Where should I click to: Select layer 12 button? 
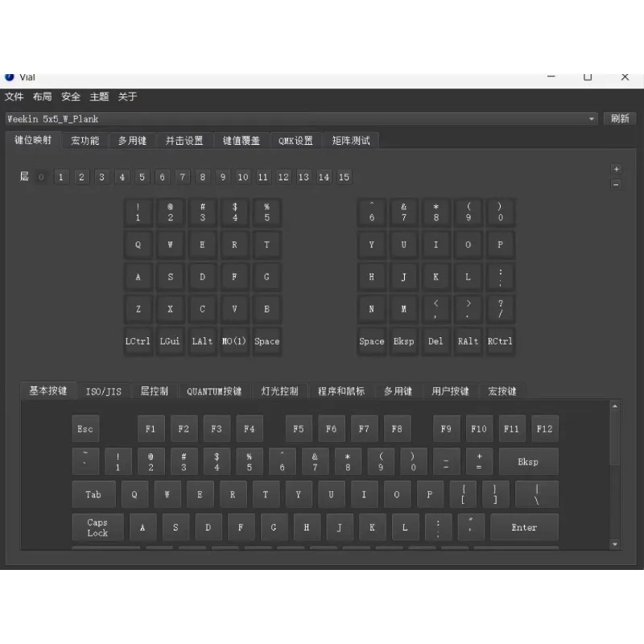[283, 177]
